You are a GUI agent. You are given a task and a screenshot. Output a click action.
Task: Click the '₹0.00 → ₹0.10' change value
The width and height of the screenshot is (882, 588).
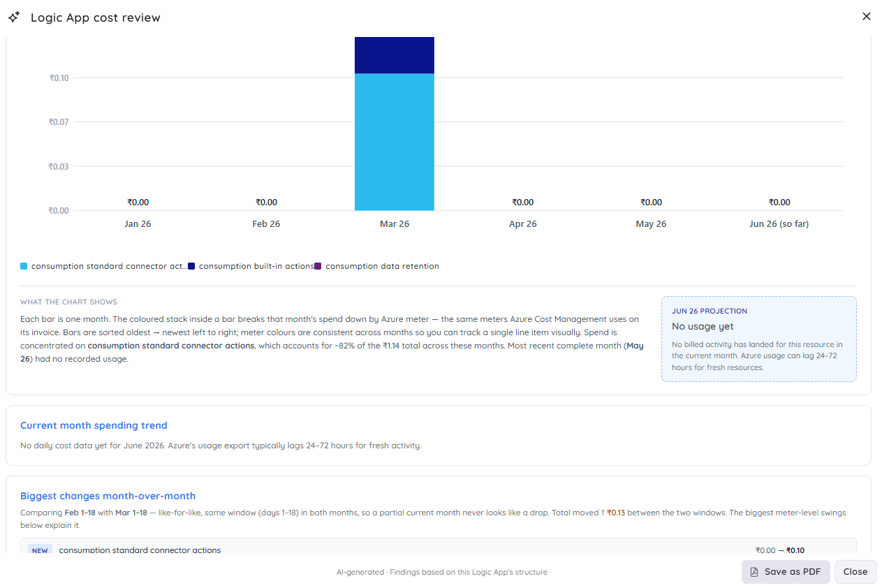pyautogui.click(x=780, y=550)
